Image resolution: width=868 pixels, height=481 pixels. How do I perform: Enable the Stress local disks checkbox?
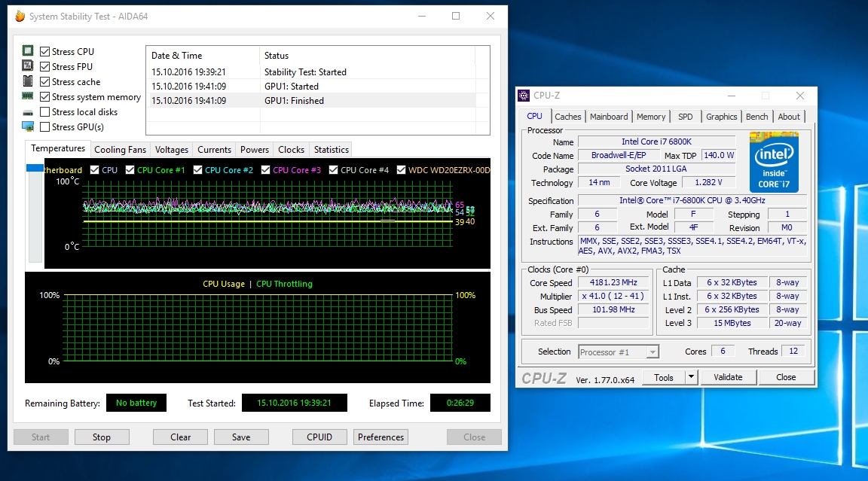(x=45, y=111)
